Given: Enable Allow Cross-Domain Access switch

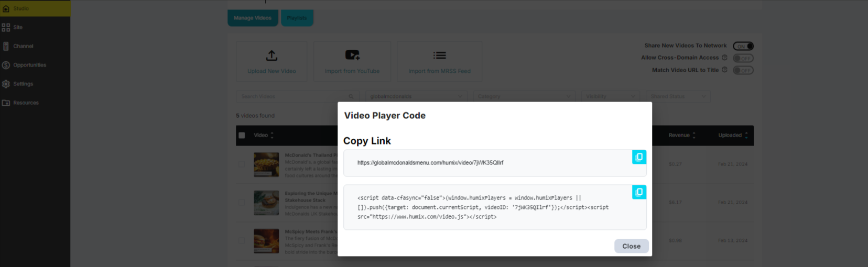Looking at the screenshot, I should [x=743, y=58].
